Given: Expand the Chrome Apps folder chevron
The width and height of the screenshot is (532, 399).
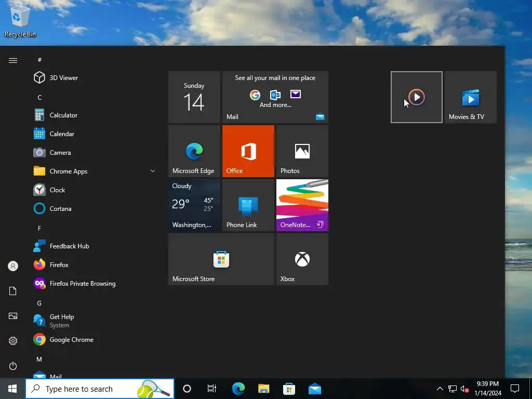Looking at the screenshot, I should 153,171.
